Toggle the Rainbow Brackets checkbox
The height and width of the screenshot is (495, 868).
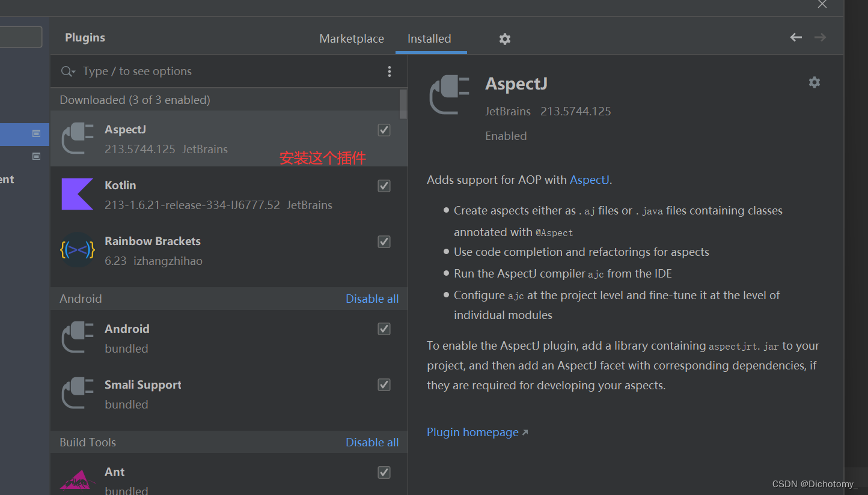pos(384,241)
